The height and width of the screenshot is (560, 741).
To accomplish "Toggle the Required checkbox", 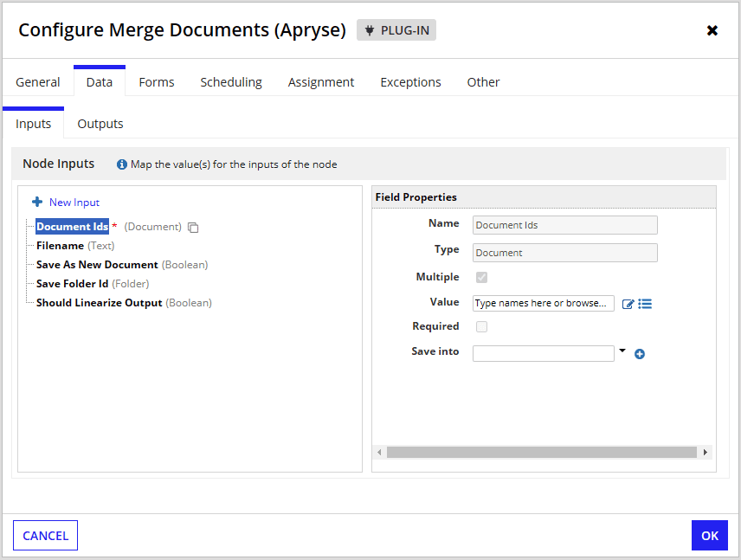I will [x=482, y=326].
